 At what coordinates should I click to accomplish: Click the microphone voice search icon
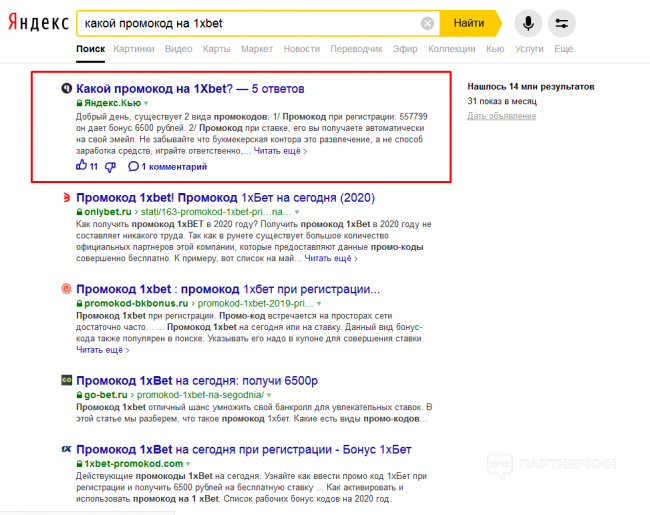click(527, 22)
